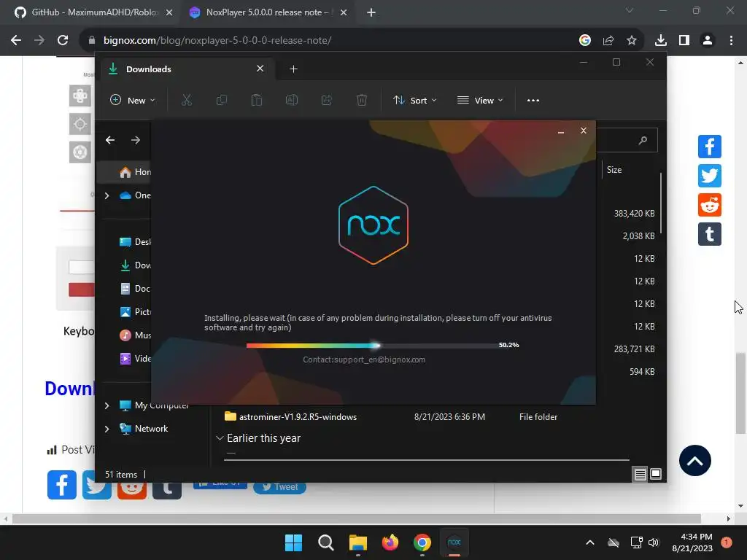Screen dimensions: 747x560
Task: Open the View dropdown in File Explorer
Action: click(x=480, y=101)
